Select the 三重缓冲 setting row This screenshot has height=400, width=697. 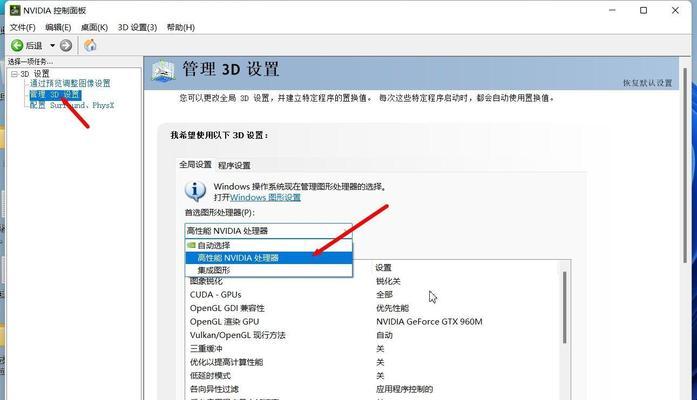pyautogui.click(x=374, y=348)
